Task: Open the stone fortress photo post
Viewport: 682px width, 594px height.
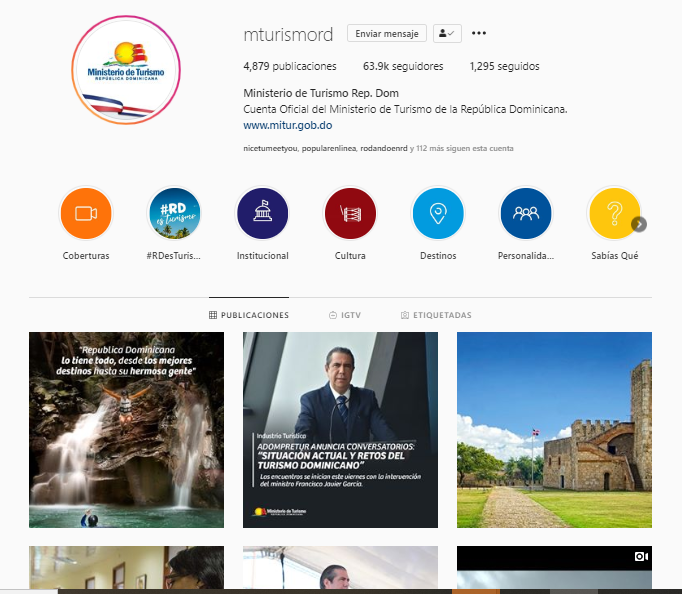Action: [x=555, y=430]
